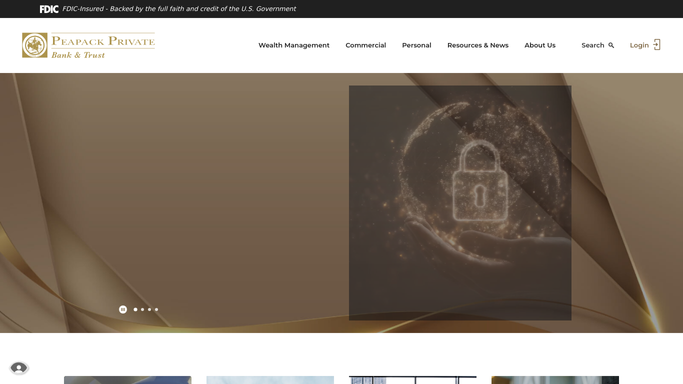Select the third carousel slide dot
Screen dimensions: 683x384
[x=149, y=310]
